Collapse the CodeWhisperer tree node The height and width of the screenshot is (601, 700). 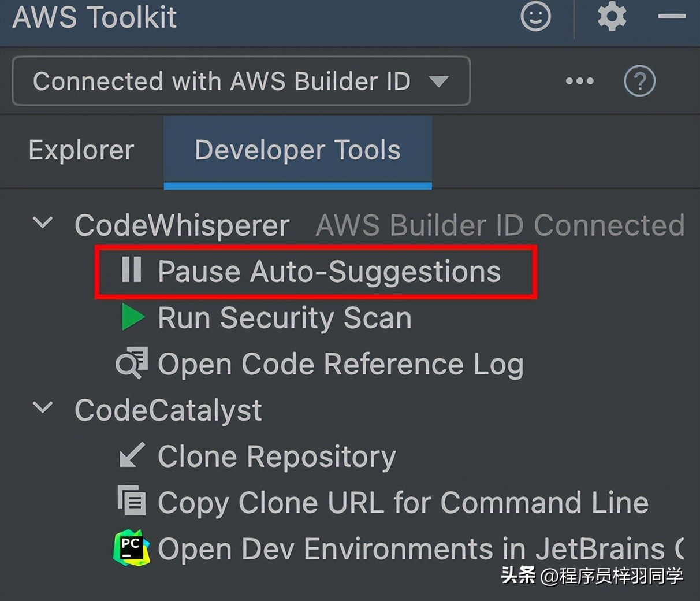pos(43,222)
